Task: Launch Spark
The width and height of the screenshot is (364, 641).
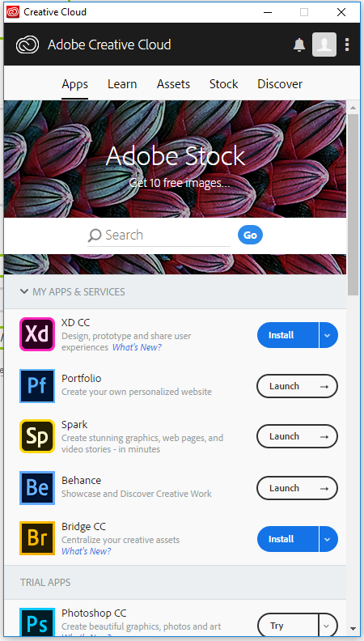Action: (x=297, y=436)
